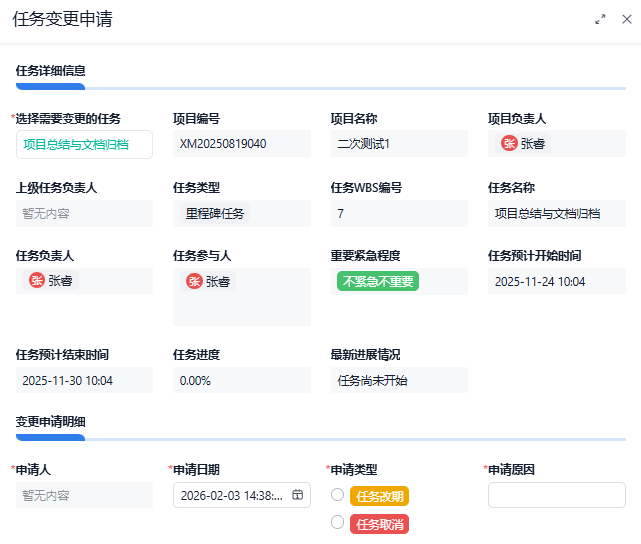The width and height of the screenshot is (641, 544).
Task: Click the 里程碑任务 task type field
Action: click(x=215, y=213)
